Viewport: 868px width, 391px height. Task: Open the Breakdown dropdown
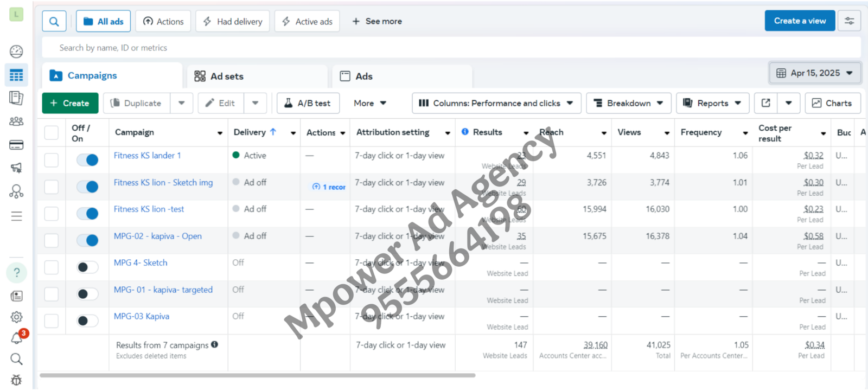coord(629,103)
